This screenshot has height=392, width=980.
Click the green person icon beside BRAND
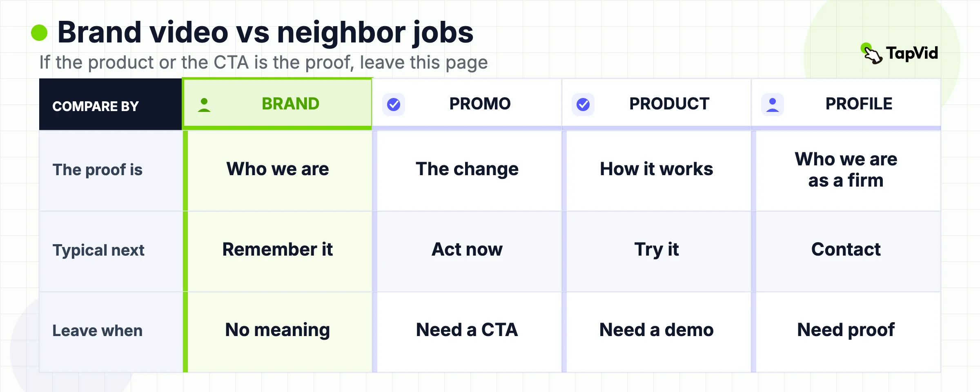tap(204, 105)
